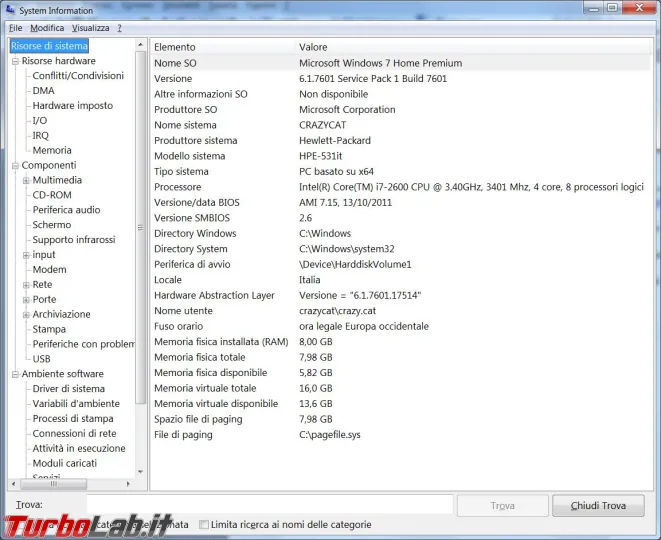Select Risorse di sistema tree root
This screenshot has height=540, width=661.
[49, 46]
